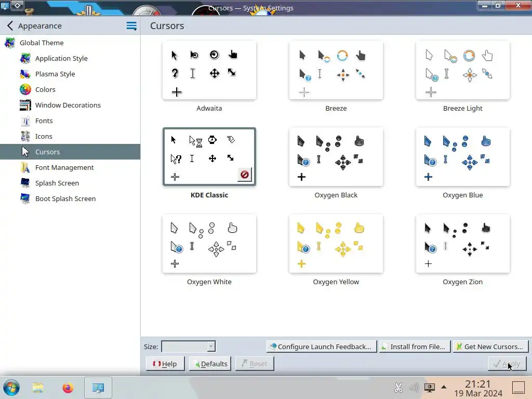Open the Fonts icon in sidebar
The width and height of the screenshot is (532, 399).
[x=25, y=121]
